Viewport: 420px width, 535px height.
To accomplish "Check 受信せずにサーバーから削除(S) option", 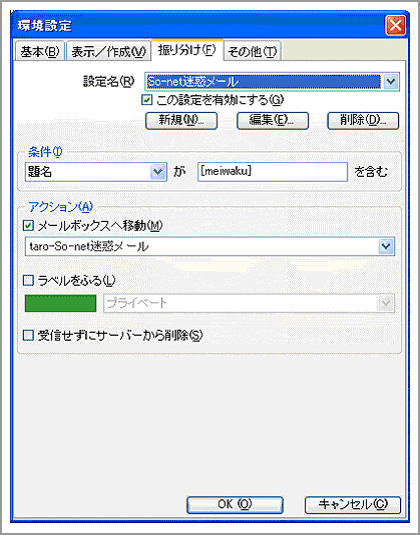I will (28, 335).
